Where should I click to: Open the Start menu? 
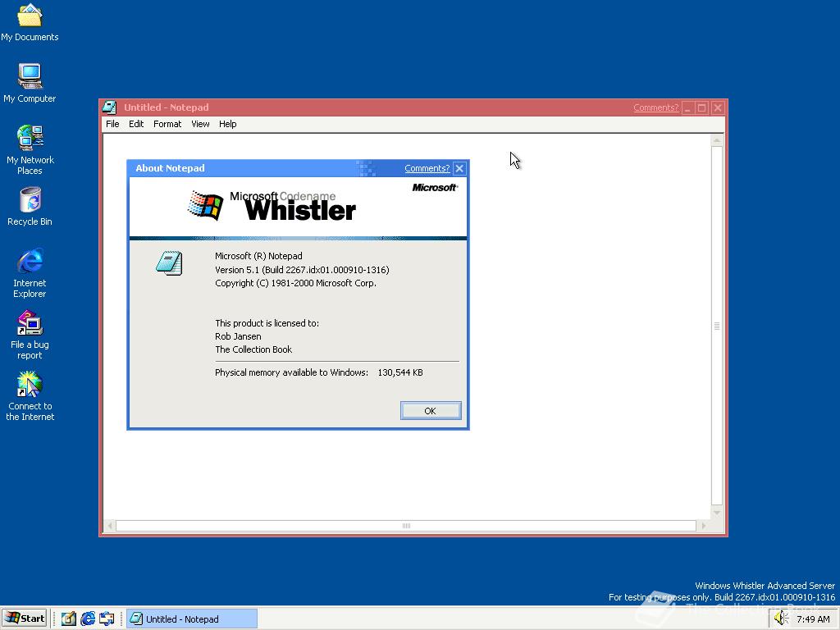click(25, 619)
